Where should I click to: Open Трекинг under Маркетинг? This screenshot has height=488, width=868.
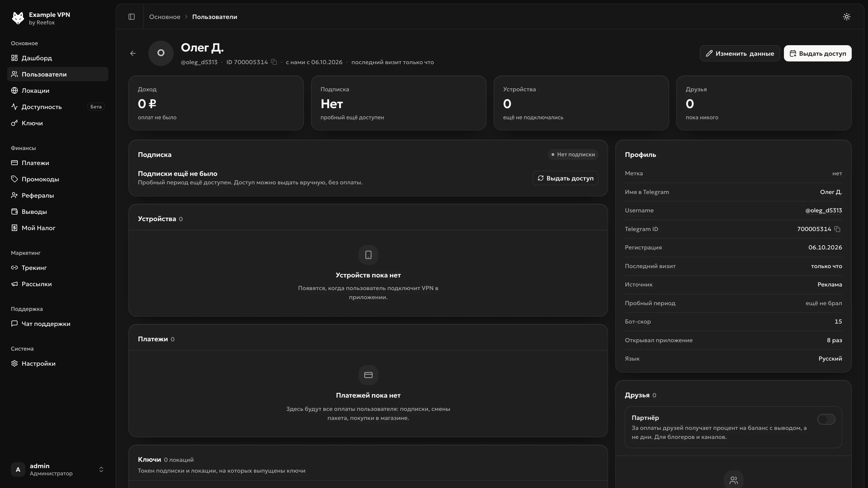tap(58, 268)
